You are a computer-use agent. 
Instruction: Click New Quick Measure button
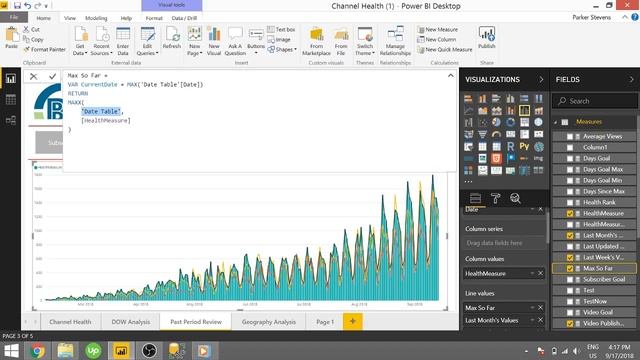pyautogui.click(x=444, y=49)
